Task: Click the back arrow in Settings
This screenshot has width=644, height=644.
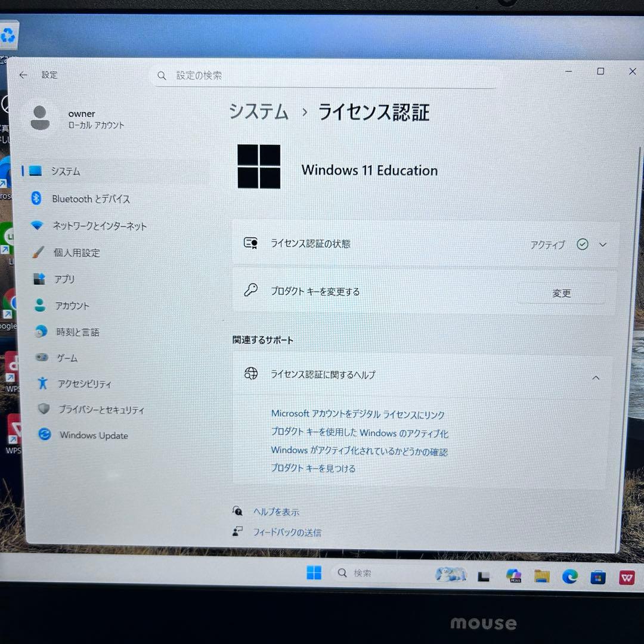Action: [23, 75]
